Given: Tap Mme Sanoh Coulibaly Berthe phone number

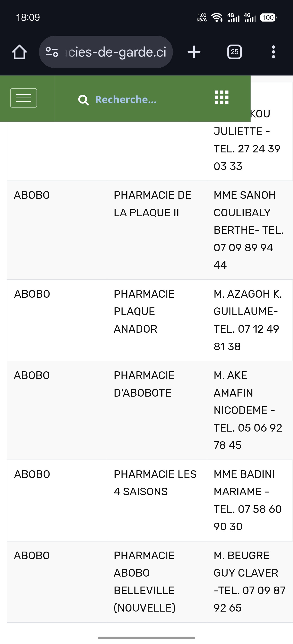Looking at the screenshot, I should point(243,256).
